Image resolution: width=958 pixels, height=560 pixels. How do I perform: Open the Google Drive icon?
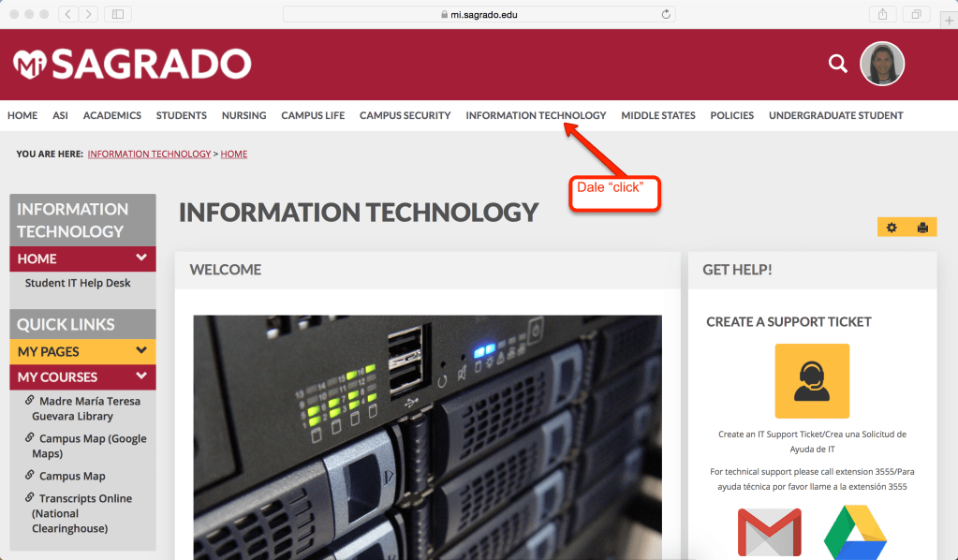[x=854, y=532]
